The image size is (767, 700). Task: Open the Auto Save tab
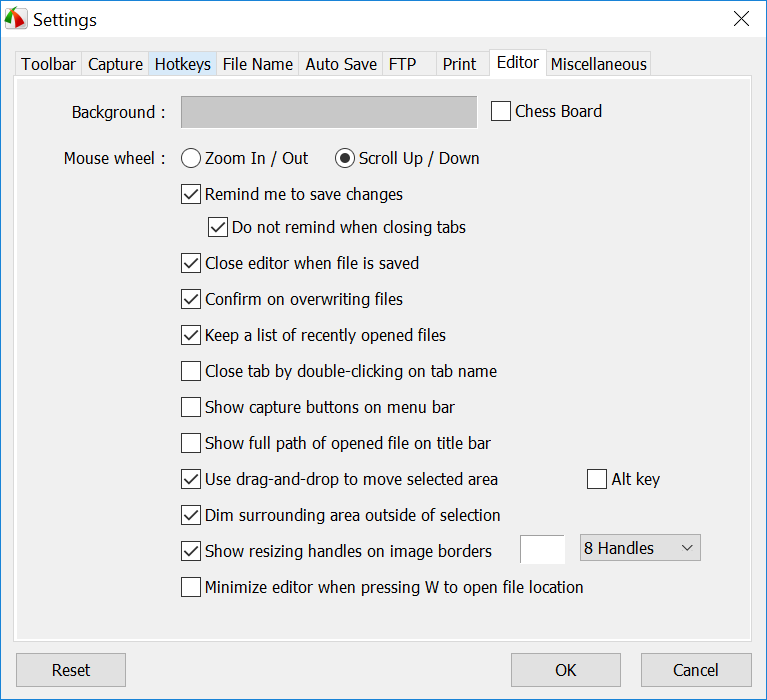pos(341,64)
